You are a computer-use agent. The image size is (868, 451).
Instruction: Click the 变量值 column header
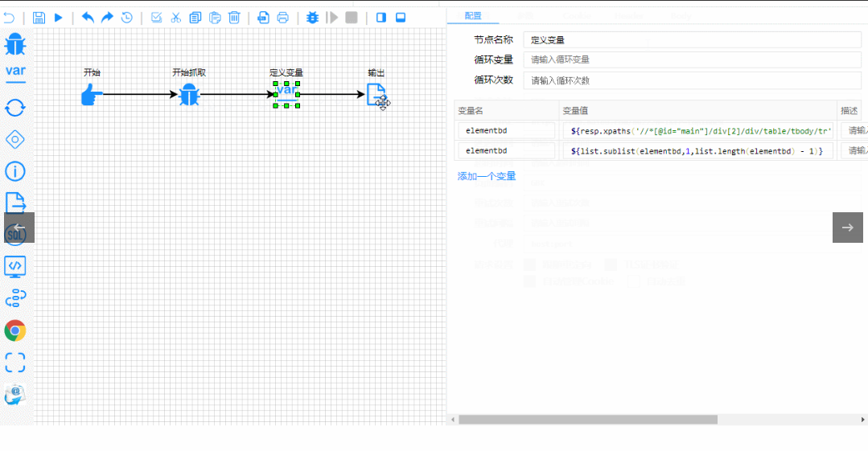[x=698, y=111]
